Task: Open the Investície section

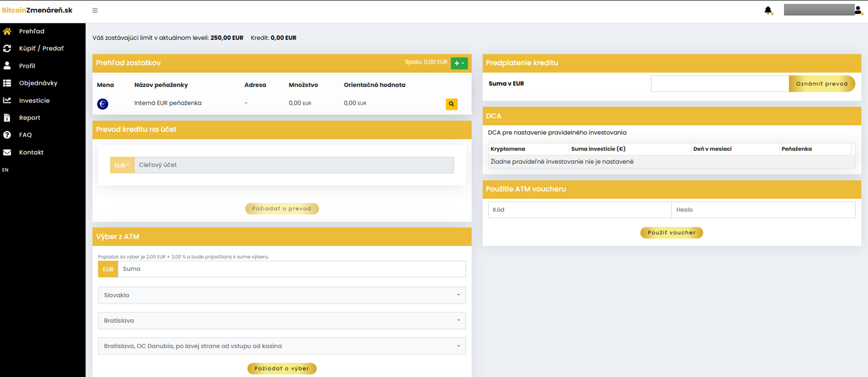Action: pos(34,101)
